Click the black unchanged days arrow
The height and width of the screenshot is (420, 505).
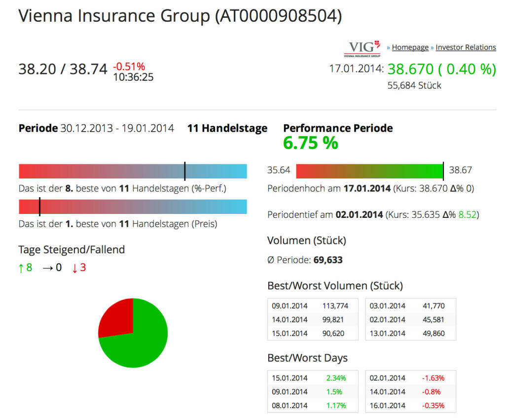48,268
